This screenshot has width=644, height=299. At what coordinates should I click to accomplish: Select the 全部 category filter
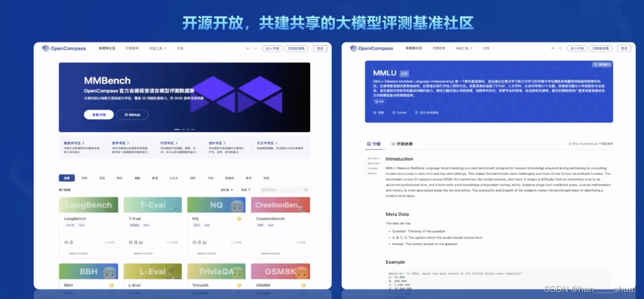(x=67, y=178)
